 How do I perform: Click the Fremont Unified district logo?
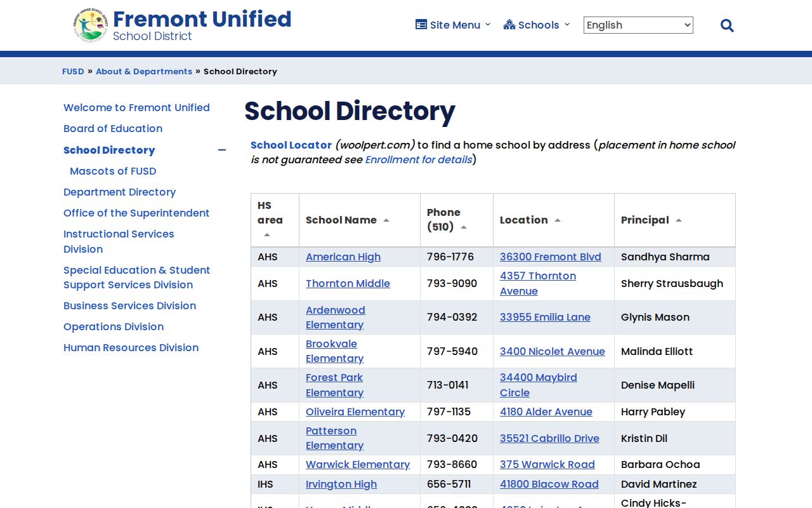point(91,25)
